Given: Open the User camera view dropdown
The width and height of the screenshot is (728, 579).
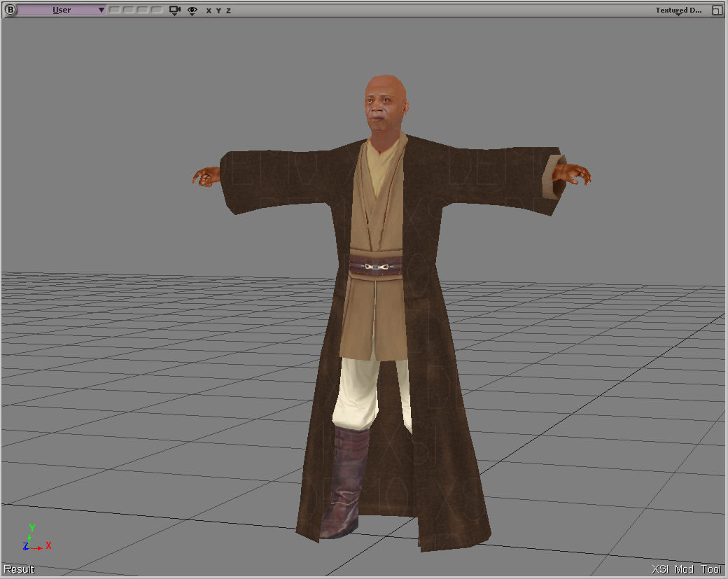Looking at the screenshot, I should pyautogui.click(x=62, y=10).
